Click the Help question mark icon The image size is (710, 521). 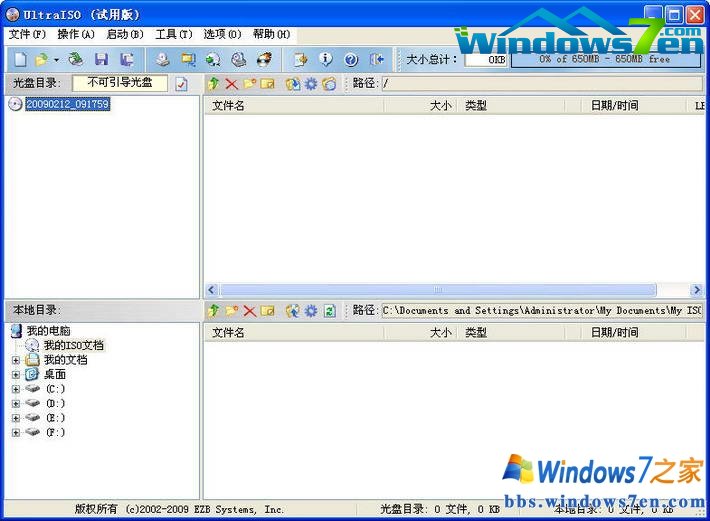click(351, 60)
